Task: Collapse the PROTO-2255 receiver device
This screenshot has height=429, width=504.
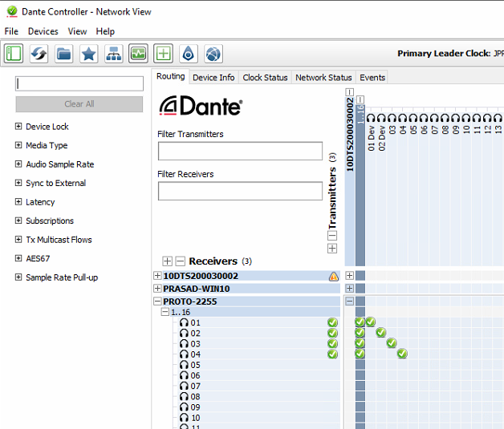Action: 157,302
